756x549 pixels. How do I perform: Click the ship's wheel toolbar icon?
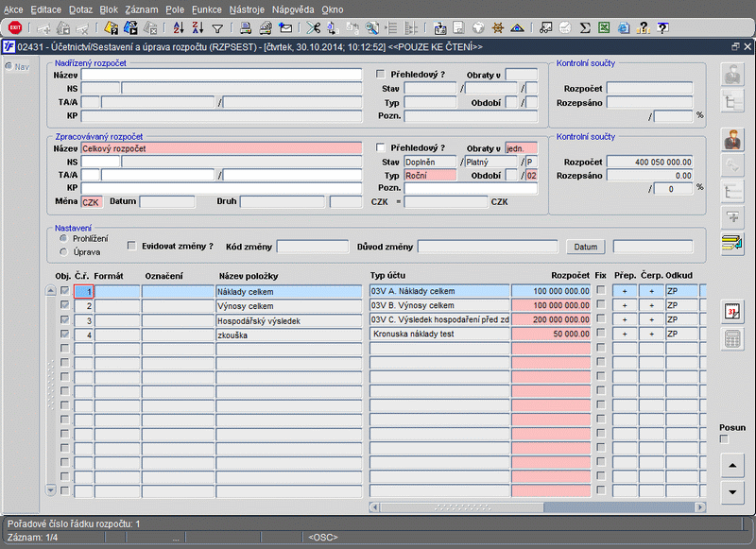tap(497, 27)
